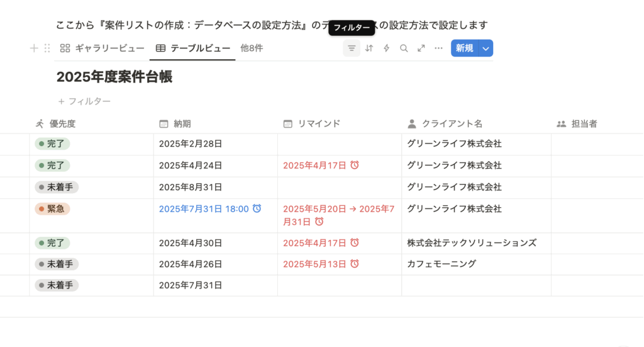
Task: Open database in full page icon
Action: tap(421, 48)
